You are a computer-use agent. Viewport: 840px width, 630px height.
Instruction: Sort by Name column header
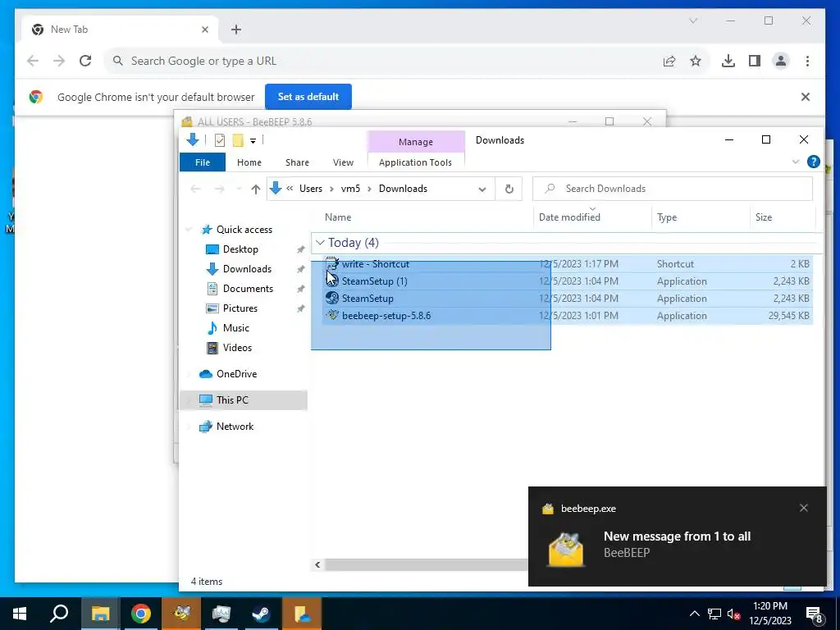click(x=338, y=217)
